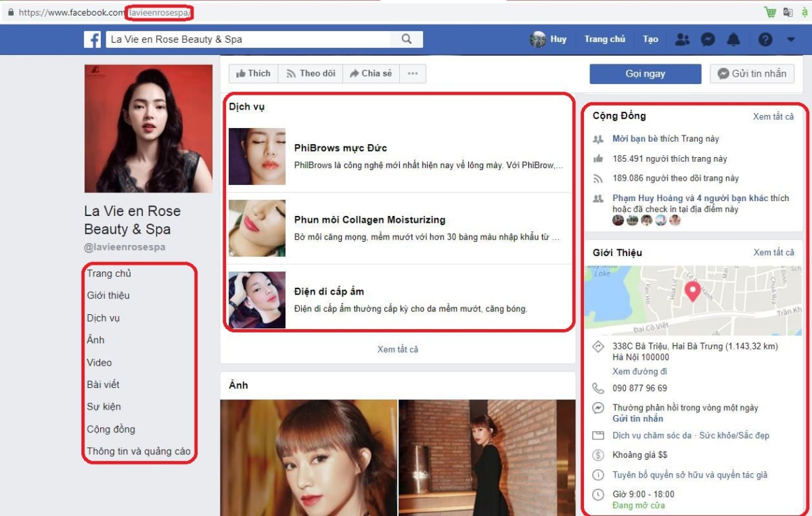
Task: Open Bài viết in the sidebar
Action: 103,385
